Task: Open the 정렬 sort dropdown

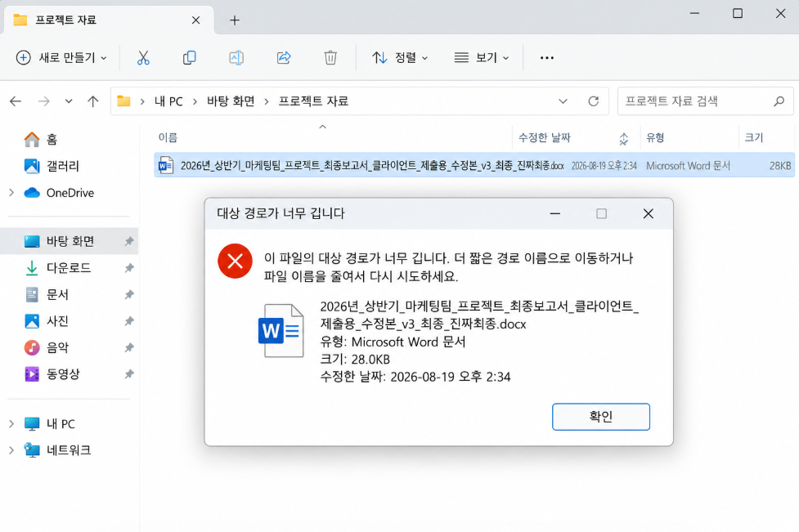Action: point(400,57)
